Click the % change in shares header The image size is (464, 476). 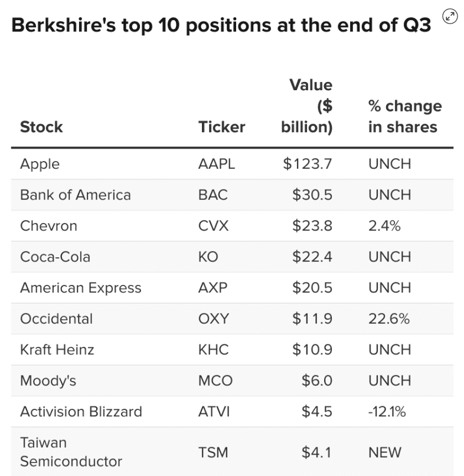pyautogui.click(x=404, y=116)
